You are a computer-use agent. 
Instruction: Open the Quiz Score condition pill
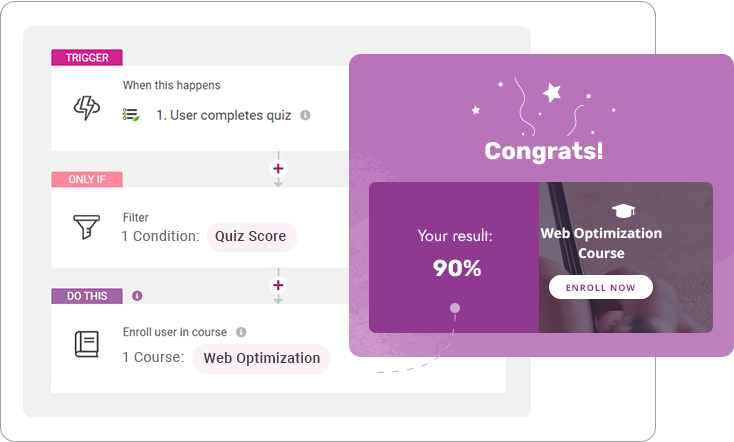click(252, 236)
